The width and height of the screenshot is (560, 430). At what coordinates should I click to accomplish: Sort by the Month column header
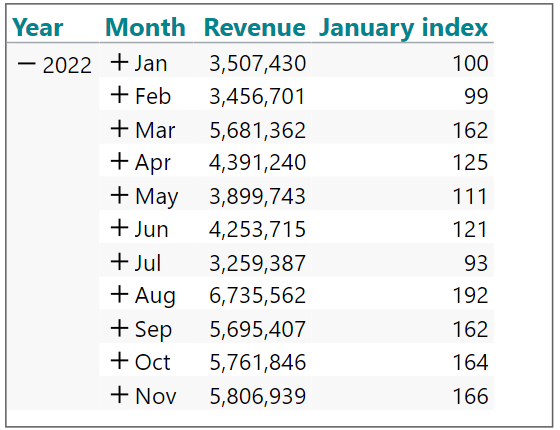pyautogui.click(x=145, y=28)
